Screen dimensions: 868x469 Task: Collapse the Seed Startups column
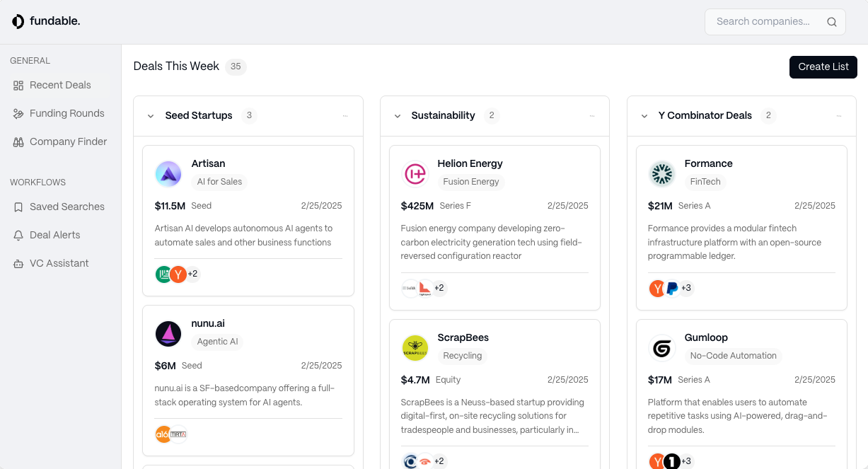pyautogui.click(x=151, y=116)
